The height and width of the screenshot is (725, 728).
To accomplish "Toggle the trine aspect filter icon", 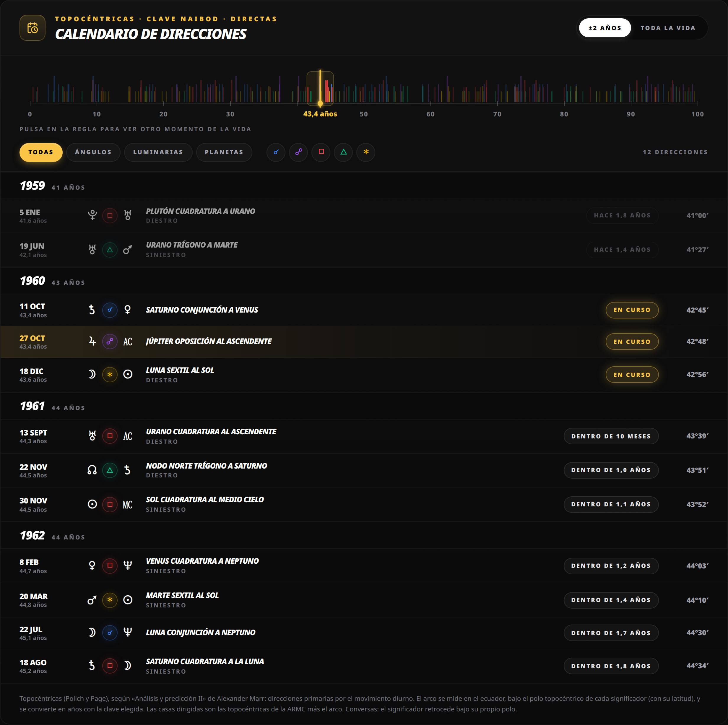I will click(x=343, y=152).
